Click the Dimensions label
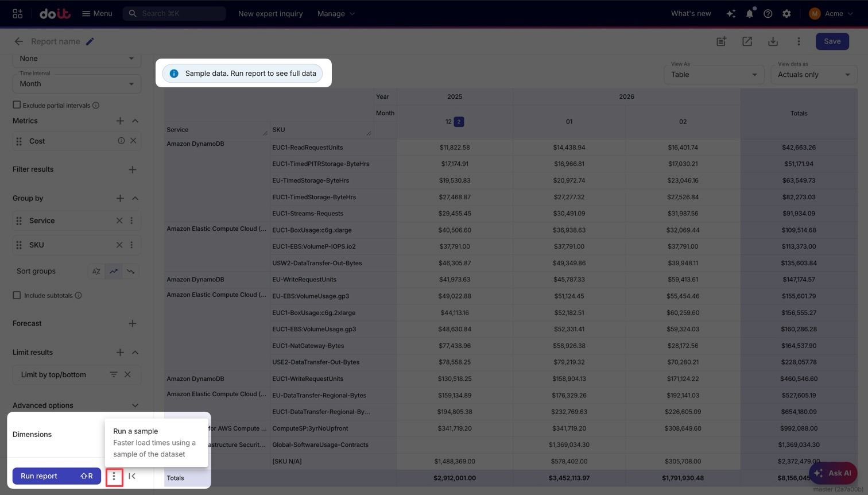 click(32, 435)
